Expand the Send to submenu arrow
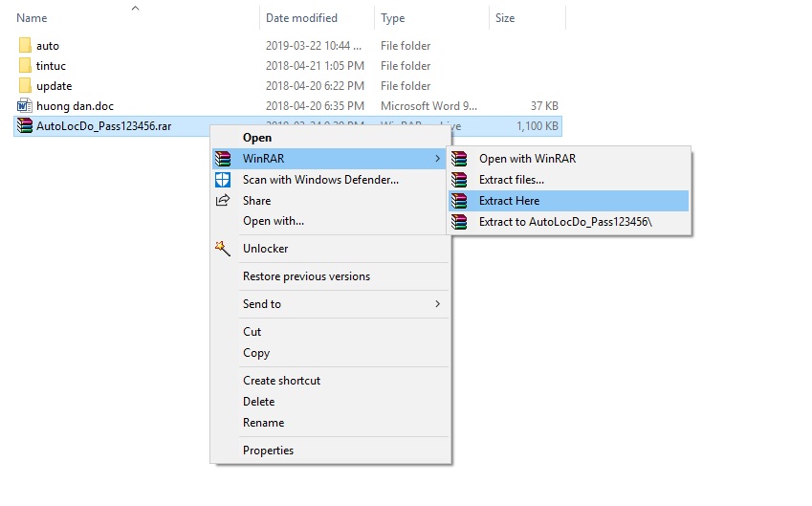The height and width of the screenshot is (506, 812). tap(438, 304)
